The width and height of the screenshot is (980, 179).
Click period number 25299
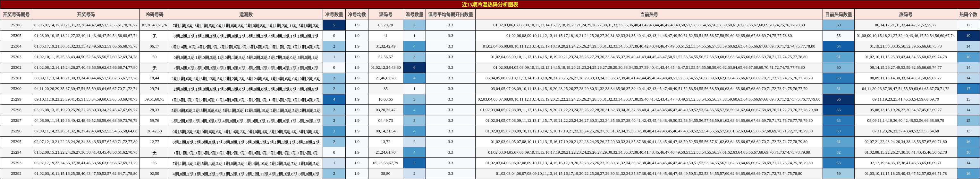point(16,99)
